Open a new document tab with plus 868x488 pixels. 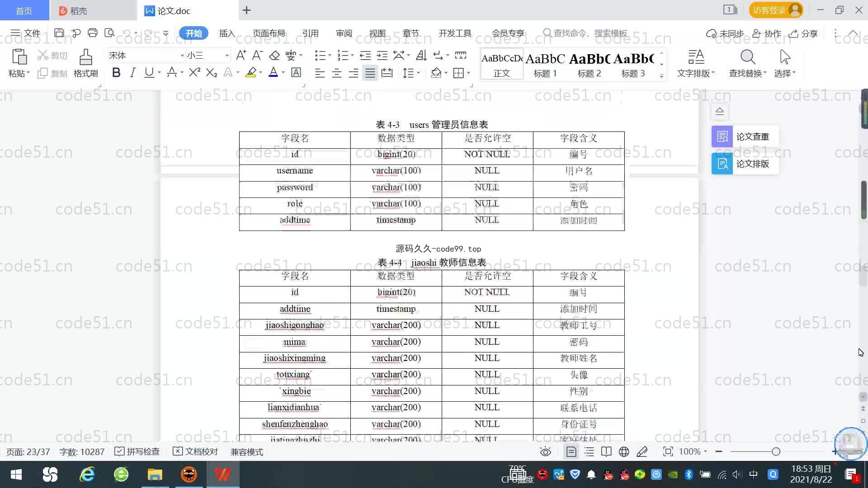(x=246, y=10)
